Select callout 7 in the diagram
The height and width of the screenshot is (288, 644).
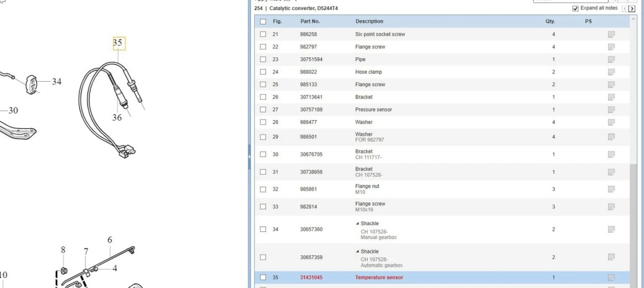[x=86, y=252]
